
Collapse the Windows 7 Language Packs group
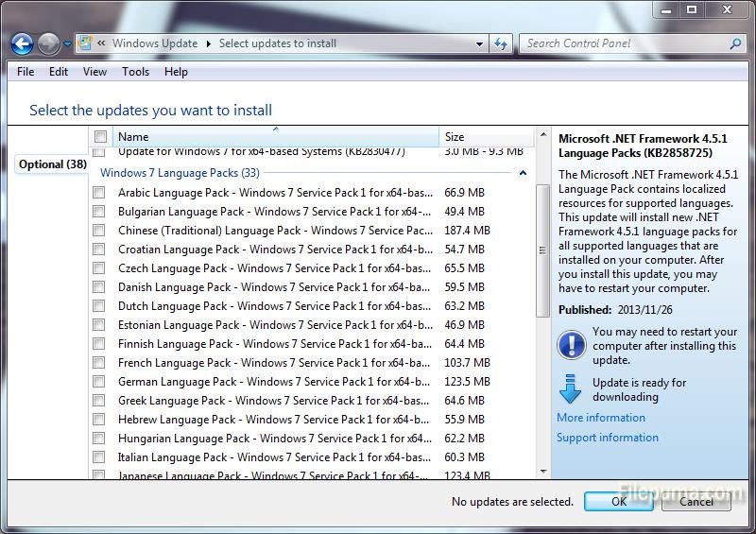coord(523,173)
